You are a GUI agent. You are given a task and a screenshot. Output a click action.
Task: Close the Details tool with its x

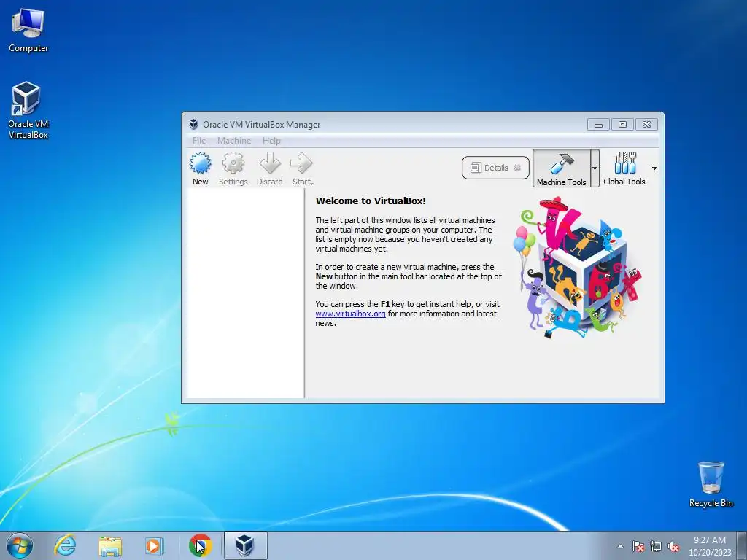click(517, 168)
